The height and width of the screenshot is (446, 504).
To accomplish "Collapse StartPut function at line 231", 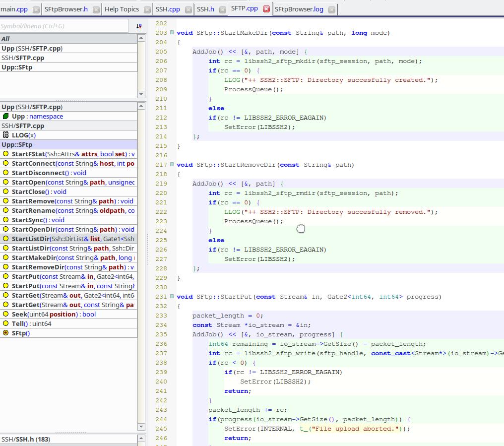I will (172, 297).
